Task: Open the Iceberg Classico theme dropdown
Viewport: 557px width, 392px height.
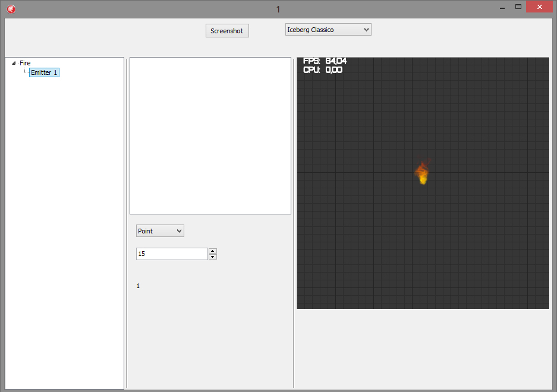Action: pyautogui.click(x=328, y=30)
